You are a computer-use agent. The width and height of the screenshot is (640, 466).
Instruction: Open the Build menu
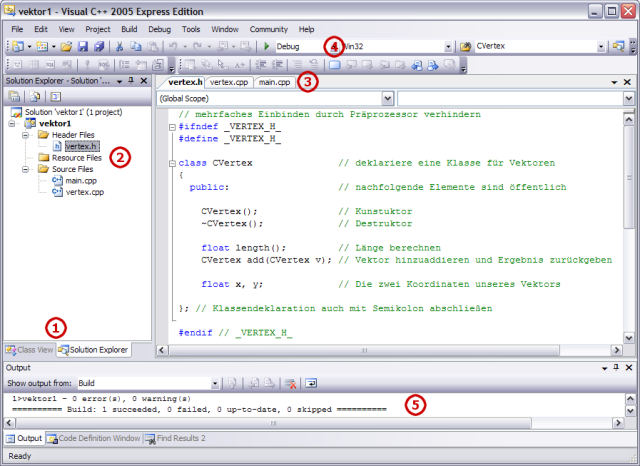point(131,30)
